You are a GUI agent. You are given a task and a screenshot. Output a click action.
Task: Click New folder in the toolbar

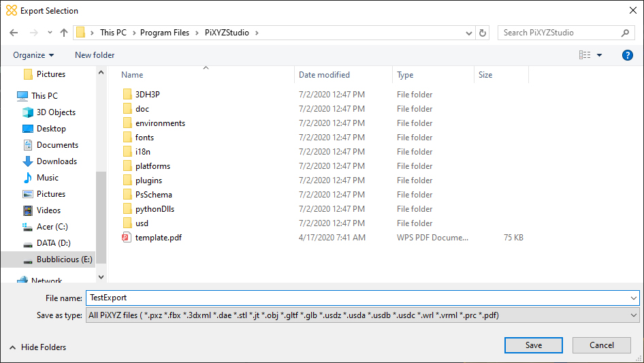[x=95, y=55]
